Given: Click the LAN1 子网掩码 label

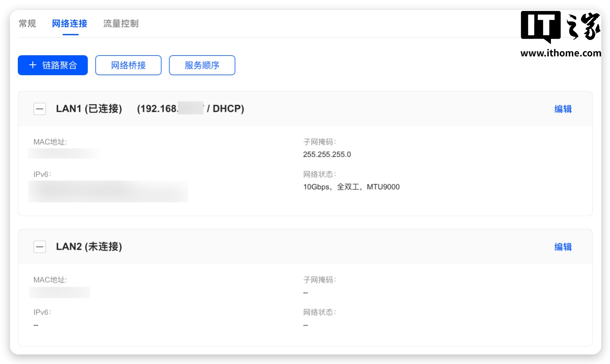Looking at the screenshot, I should pos(320,142).
